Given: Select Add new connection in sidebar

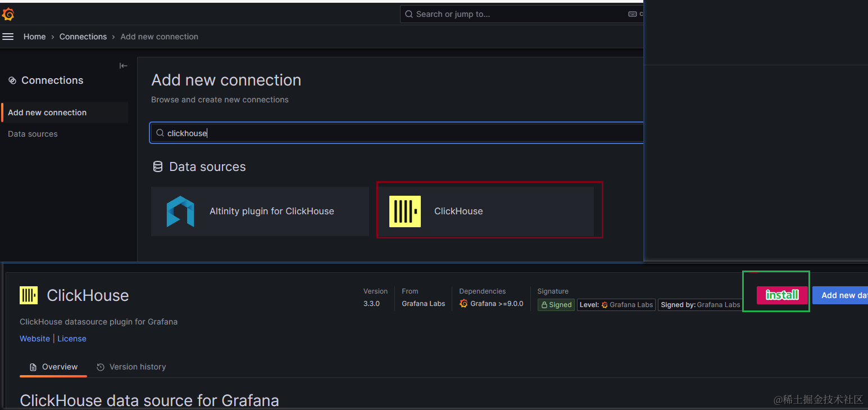Looking at the screenshot, I should [65, 112].
